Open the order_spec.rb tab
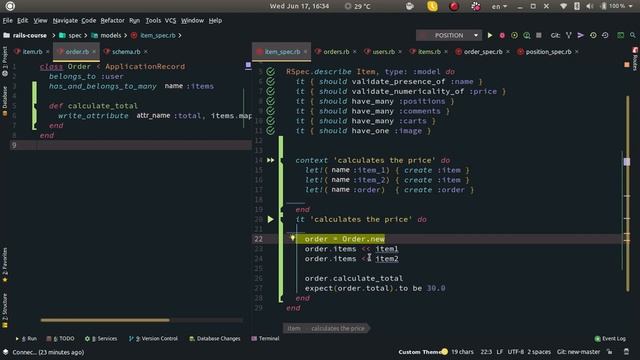 coord(483,52)
